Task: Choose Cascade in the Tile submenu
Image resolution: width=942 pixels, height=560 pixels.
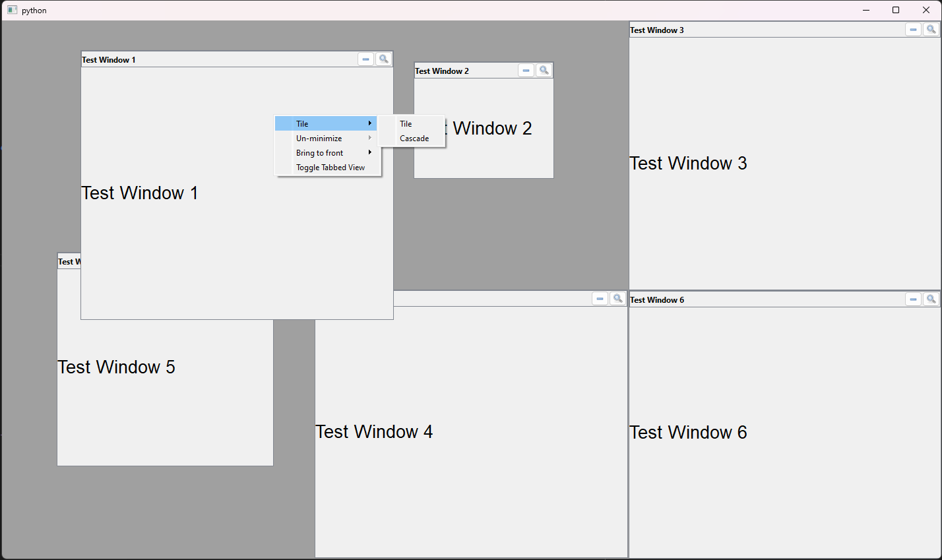Action: point(414,139)
